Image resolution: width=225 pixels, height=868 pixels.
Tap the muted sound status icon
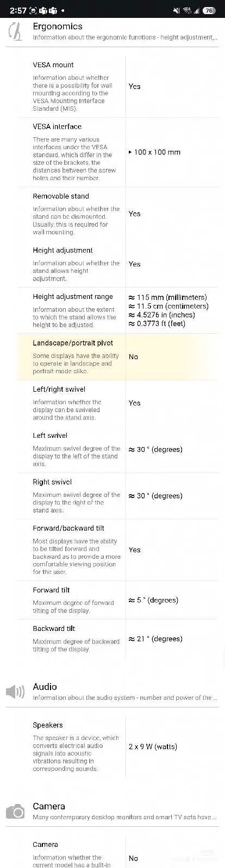point(176,10)
